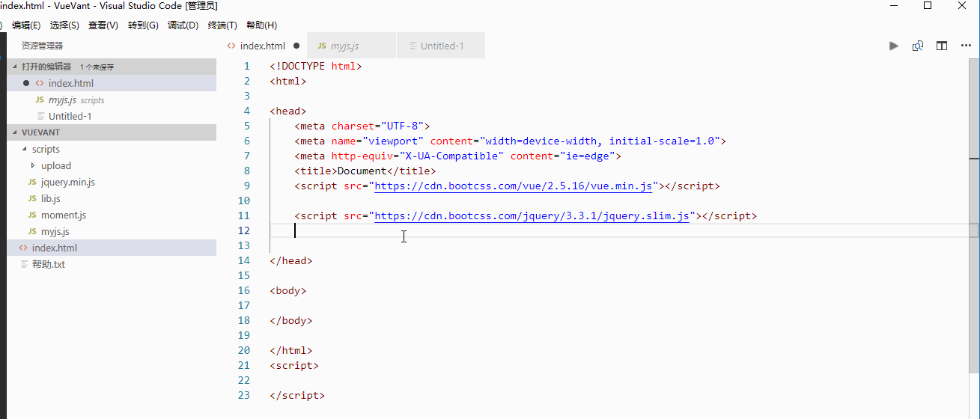Click the unsaved dot on index.html tab

pos(296,46)
